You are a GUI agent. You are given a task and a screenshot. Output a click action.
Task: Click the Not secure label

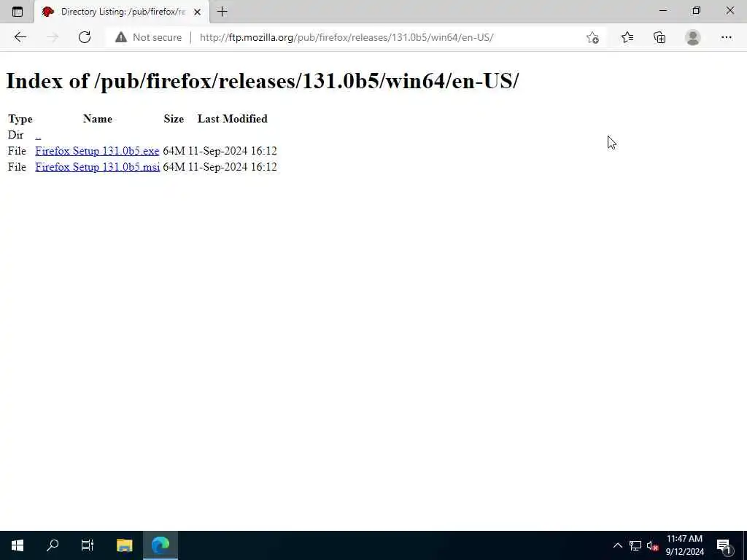(x=158, y=37)
